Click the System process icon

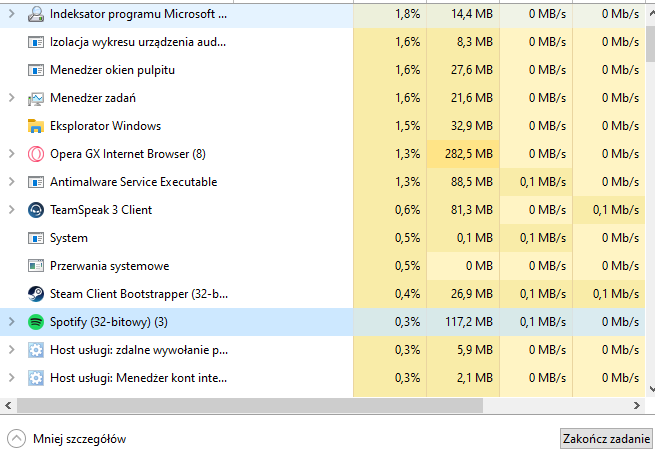click(x=36, y=238)
